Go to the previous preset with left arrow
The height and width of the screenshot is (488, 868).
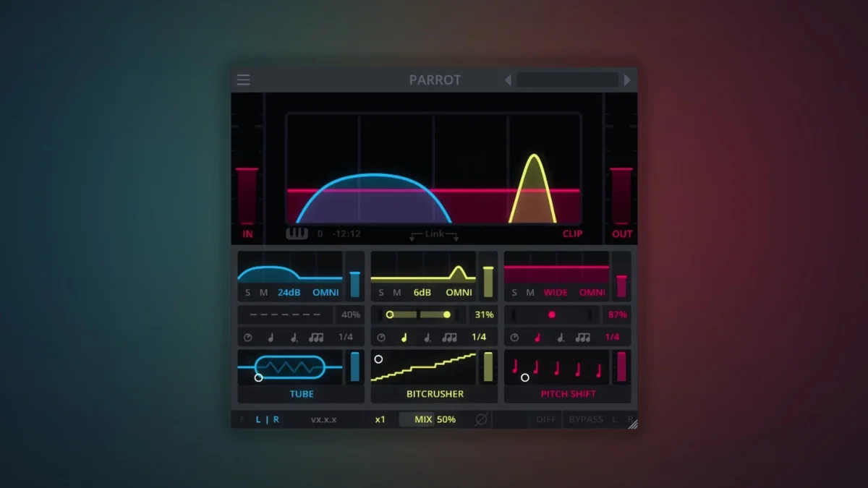[x=508, y=80]
